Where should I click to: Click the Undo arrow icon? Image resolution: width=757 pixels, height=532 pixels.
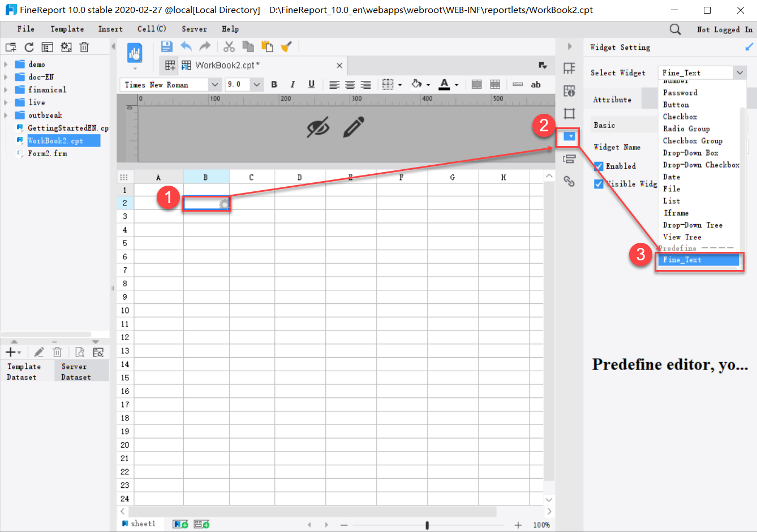[186, 46]
